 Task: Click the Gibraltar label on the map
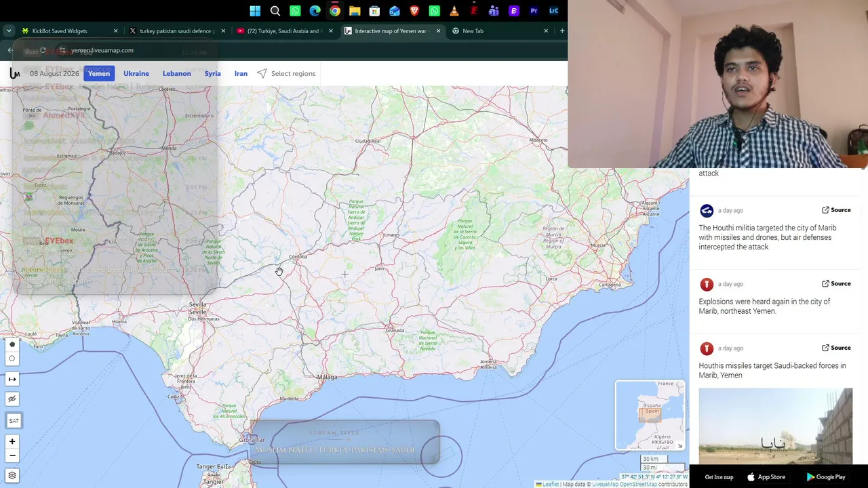click(252, 440)
